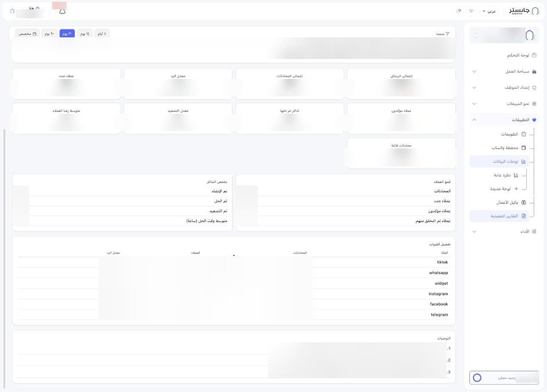547x392 pixels.
Task: Open the user profile in top bar
Action: coord(26,11)
